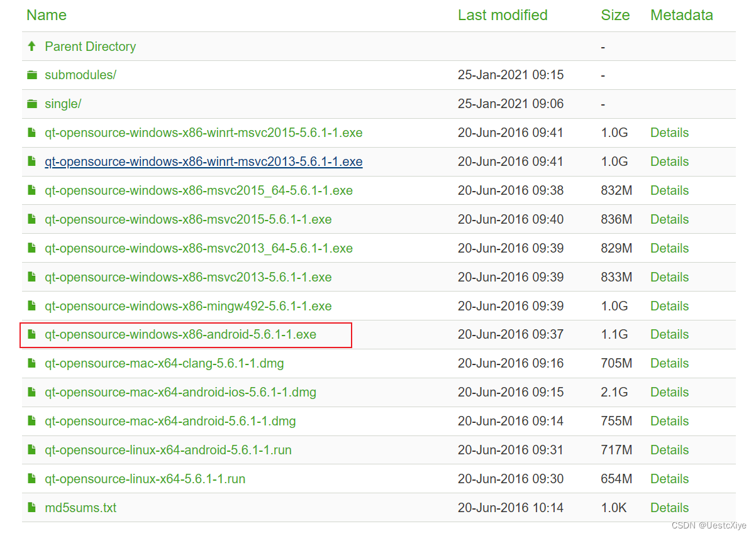Click the 20-Jun-2016 09:37 timestamp
This screenshot has width=756, height=536.
(511, 334)
